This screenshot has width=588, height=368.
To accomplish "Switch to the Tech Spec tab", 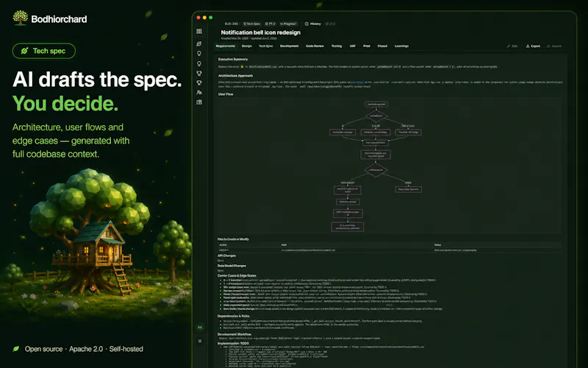I will pyautogui.click(x=266, y=46).
